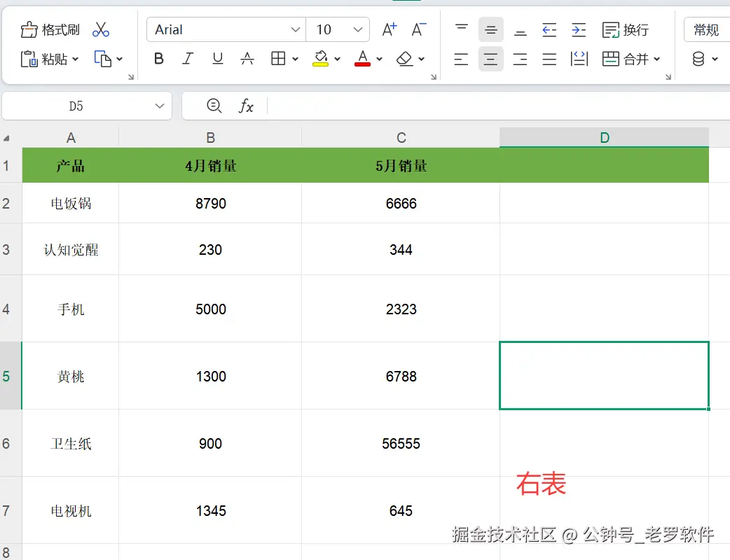
Task: Open the Clear eraser dropdown arrow
Action: pyautogui.click(x=421, y=59)
